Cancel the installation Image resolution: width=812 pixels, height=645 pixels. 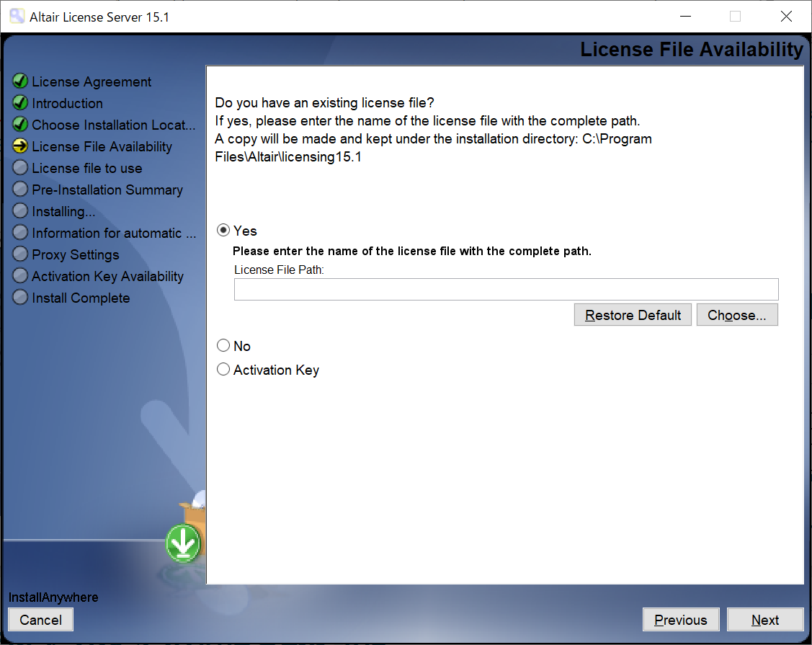point(41,620)
